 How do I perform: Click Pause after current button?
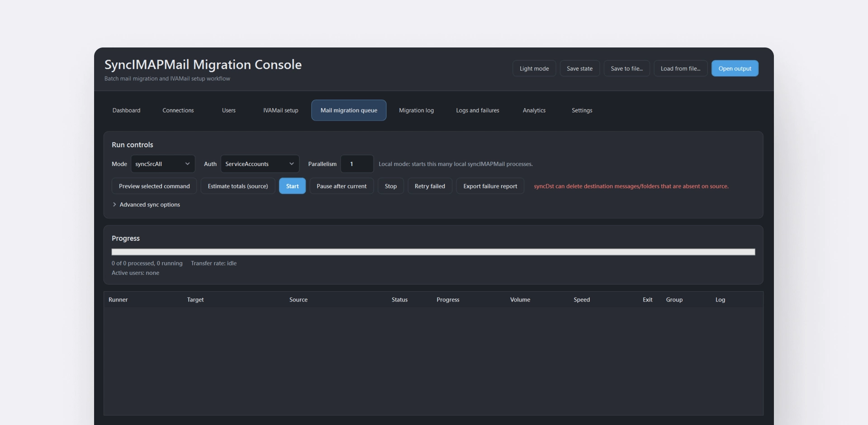point(342,186)
